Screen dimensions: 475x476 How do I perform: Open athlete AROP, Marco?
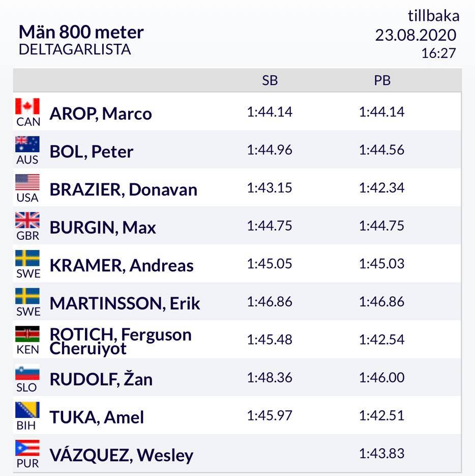point(101,113)
